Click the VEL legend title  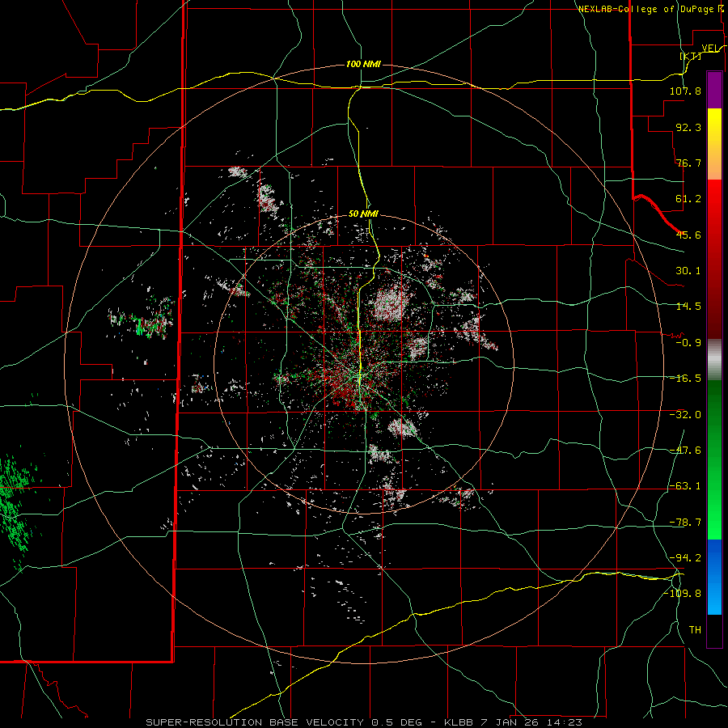(x=709, y=48)
